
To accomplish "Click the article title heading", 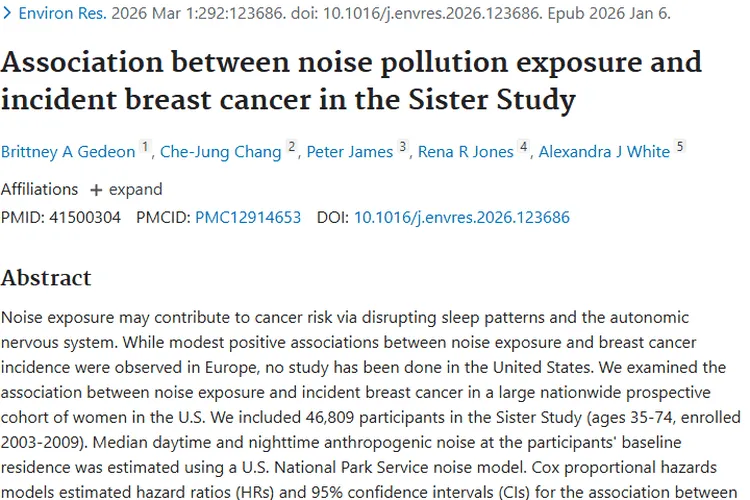I will pos(350,80).
